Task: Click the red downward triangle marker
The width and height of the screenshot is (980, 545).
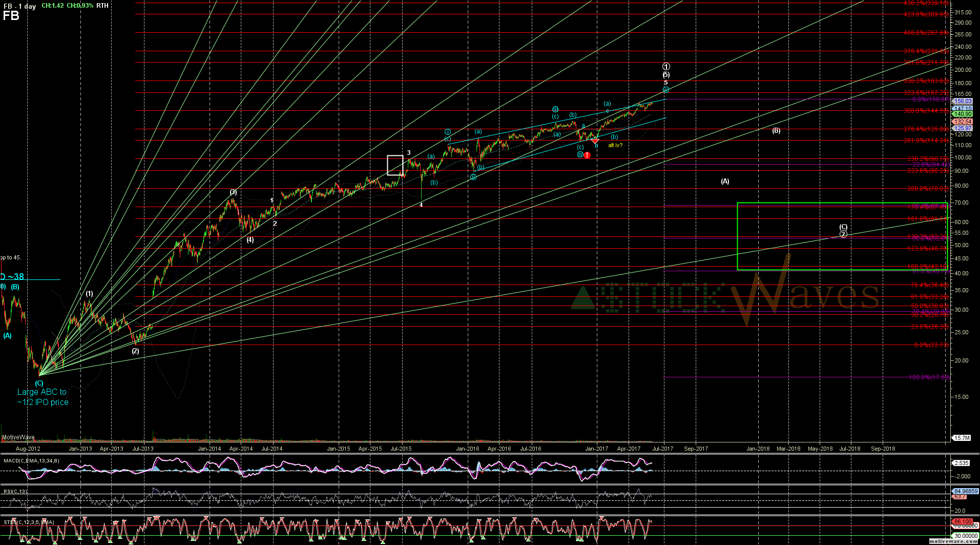Action: coord(595,140)
